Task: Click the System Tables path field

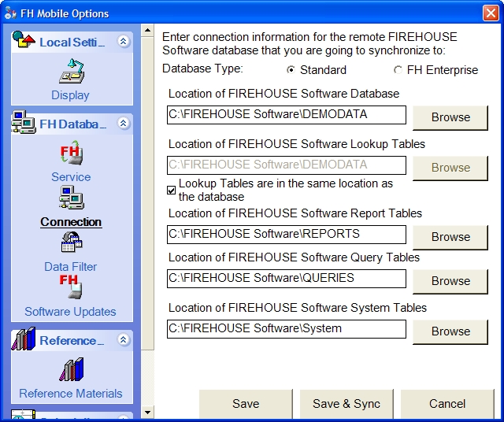Action: (287, 329)
